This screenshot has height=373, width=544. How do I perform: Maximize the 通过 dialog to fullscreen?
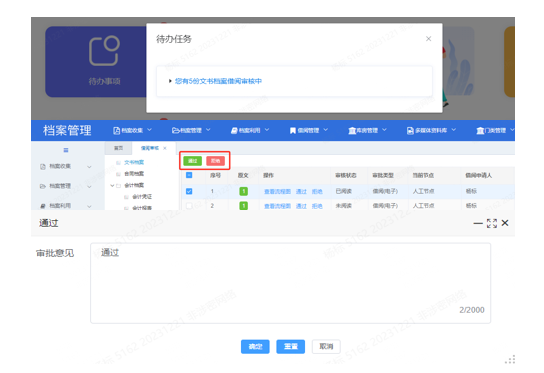492,223
